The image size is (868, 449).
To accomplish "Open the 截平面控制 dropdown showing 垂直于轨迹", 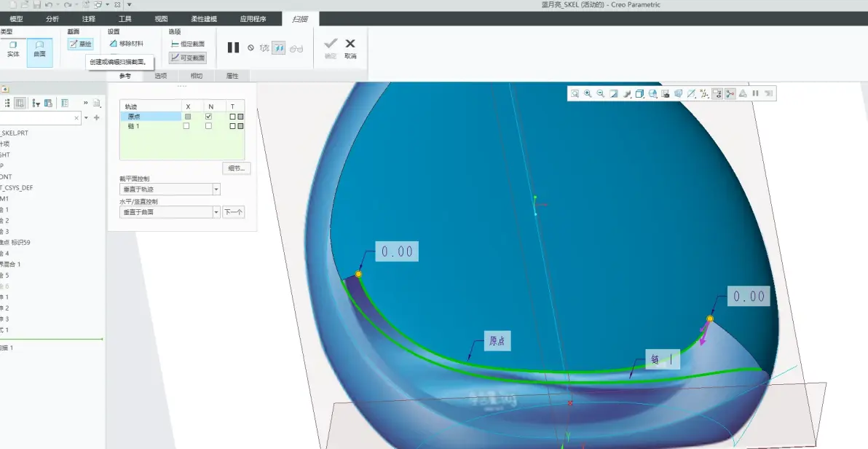I will tap(170, 189).
